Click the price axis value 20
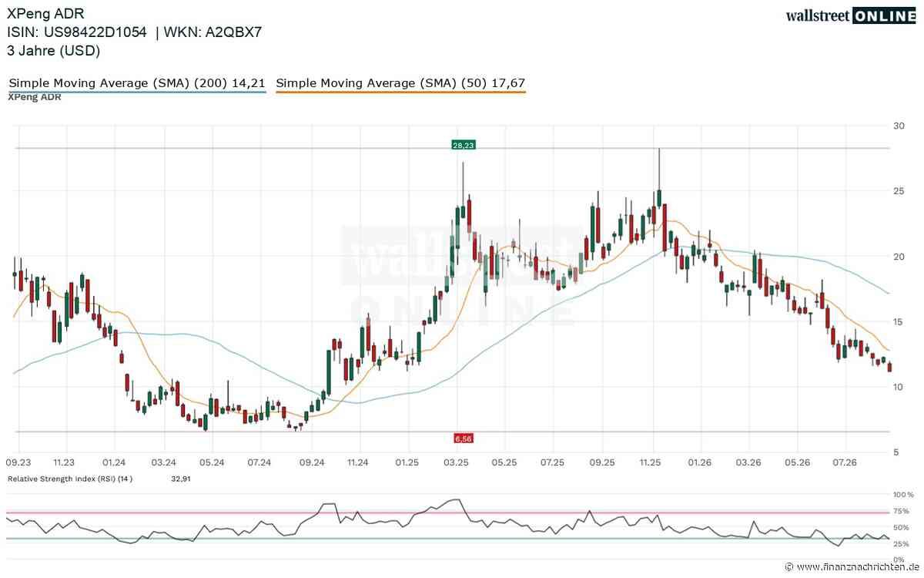This screenshot has width=924, height=578. pos(897,256)
